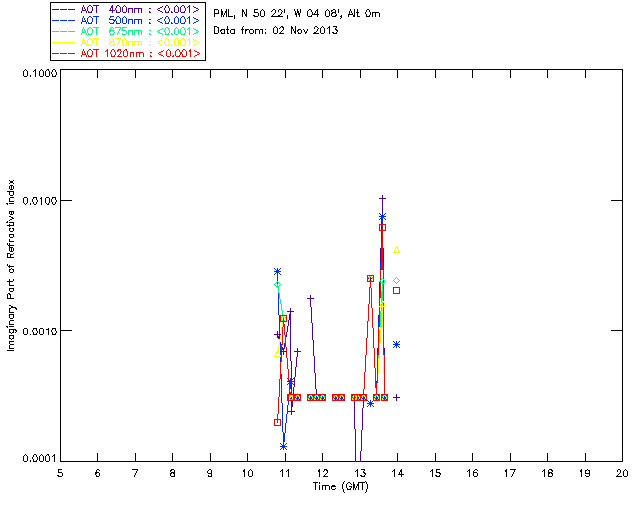Click the lowest blue asterisk marker near 11h
The width and height of the screenshot is (640, 512).
click(x=284, y=446)
